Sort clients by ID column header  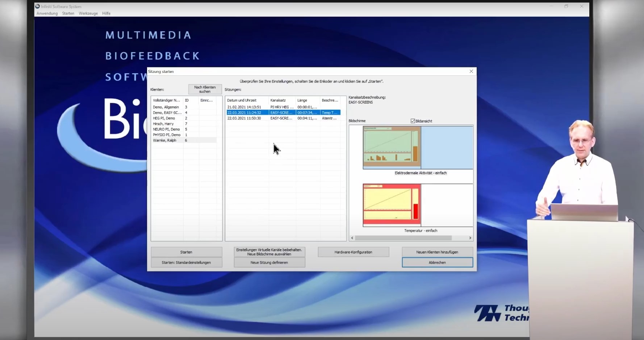pyautogui.click(x=191, y=100)
